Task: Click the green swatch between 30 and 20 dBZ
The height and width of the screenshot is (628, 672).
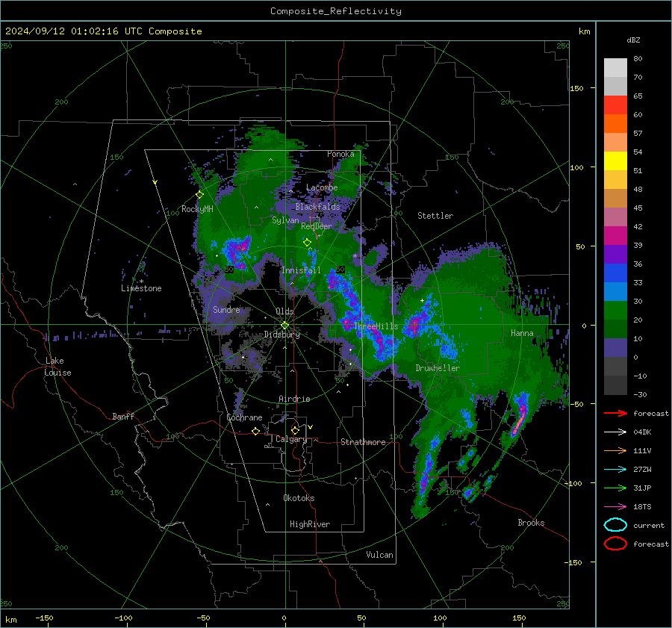Action: point(615,311)
